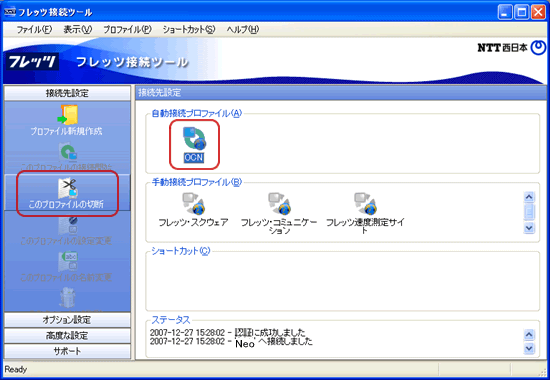Click the 'Neo' へ接続しました status line

tap(231, 342)
